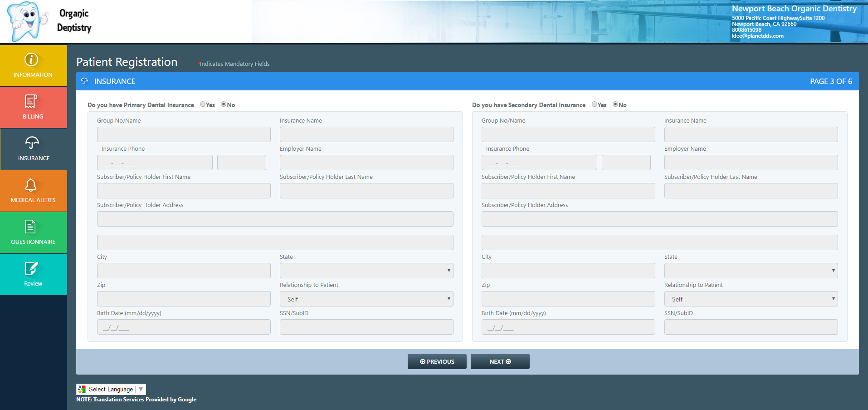This screenshot has width=868, height=410.
Task: Open Medical Alerts bell icon
Action: point(31,185)
